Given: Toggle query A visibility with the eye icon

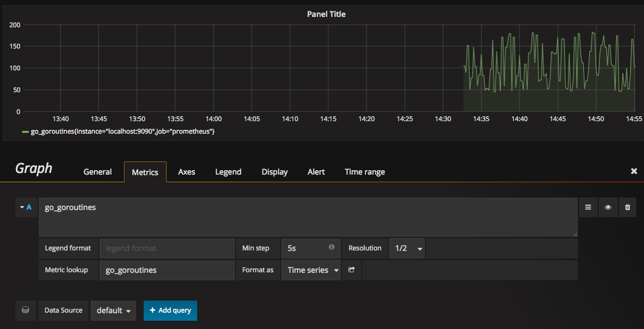Looking at the screenshot, I should click(607, 207).
